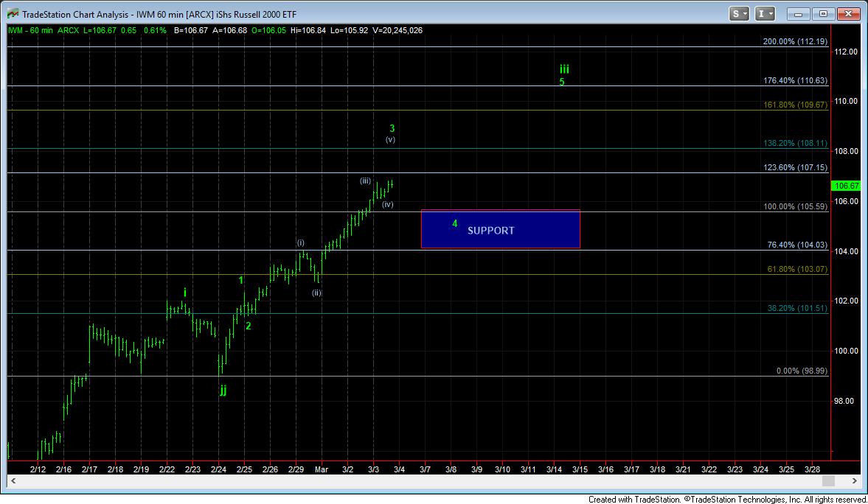The height and width of the screenshot is (504, 868).
Task: Click the "Mar" month label on the time axis
Action: [x=322, y=469]
